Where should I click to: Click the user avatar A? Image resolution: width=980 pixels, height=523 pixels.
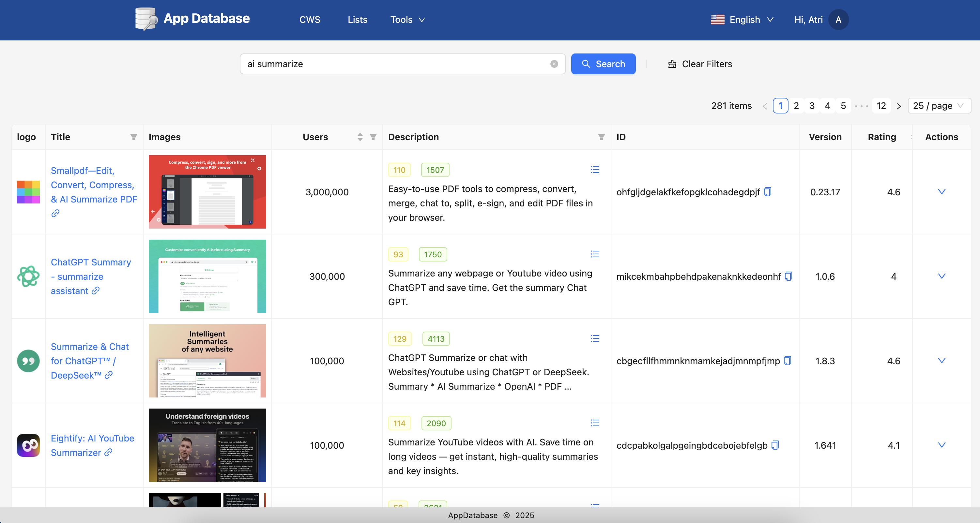(838, 20)
